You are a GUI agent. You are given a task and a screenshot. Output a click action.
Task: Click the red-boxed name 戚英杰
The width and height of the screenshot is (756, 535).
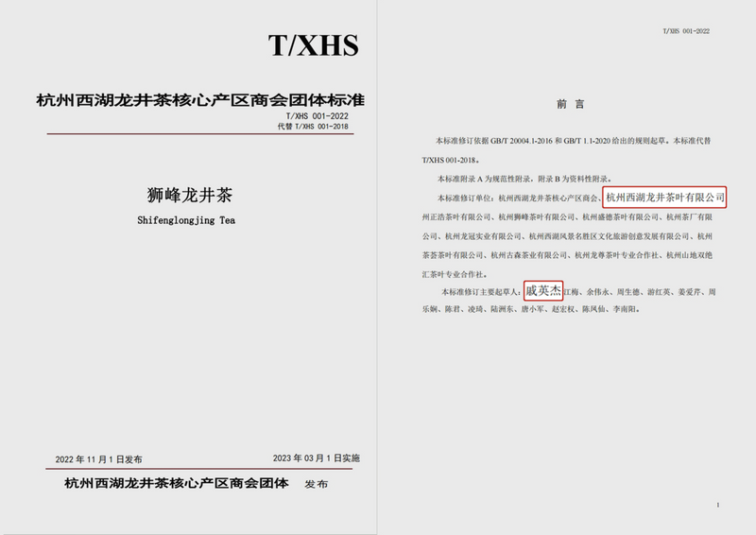click(542, 292)
